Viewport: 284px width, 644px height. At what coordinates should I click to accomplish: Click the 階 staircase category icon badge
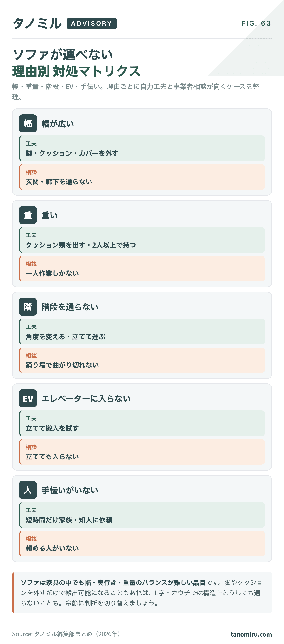(28, 307)
